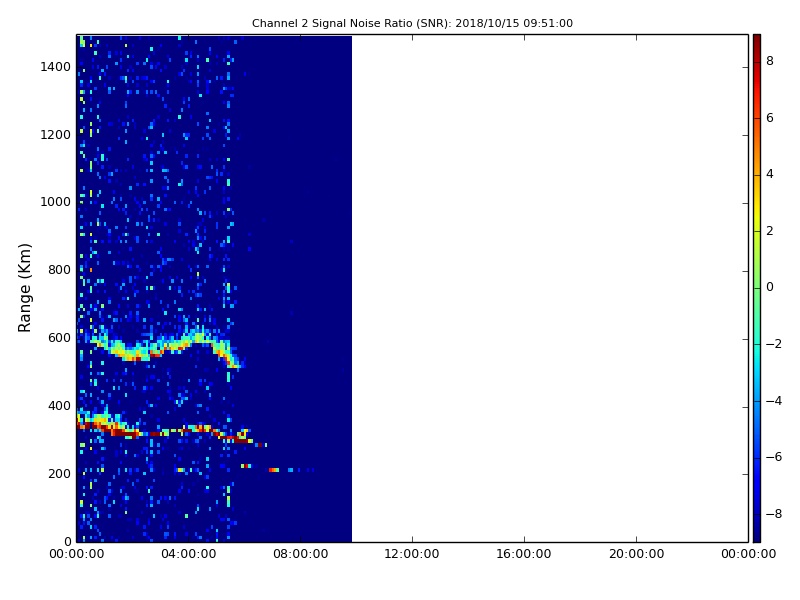Viewport: 800px width, 600px height.
Task: Click the colorbar value −4 label
Action: pyautogui.click(x=773, y=401)
